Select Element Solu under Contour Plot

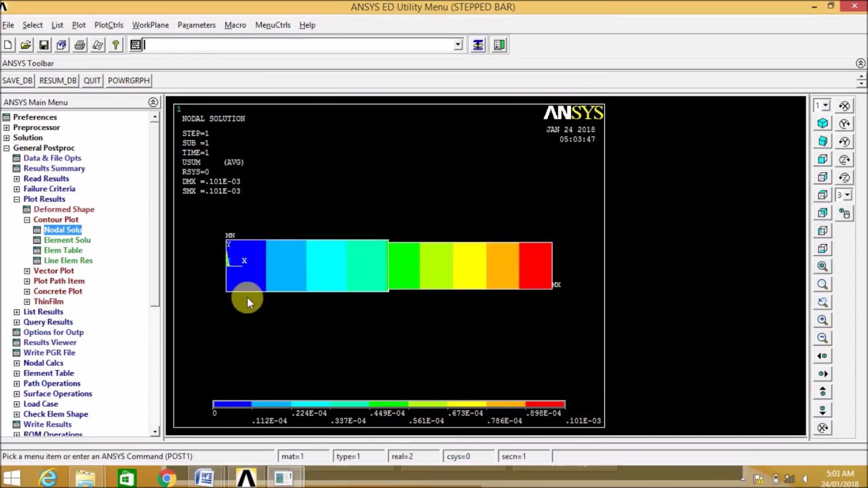click(67, 240)
